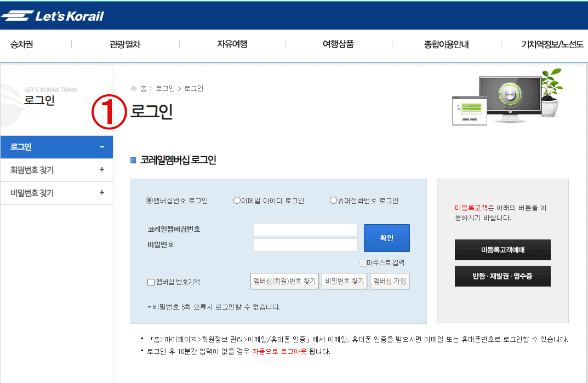Open the 관광열차 menu
588x383 pixels.
click(125, 44)
